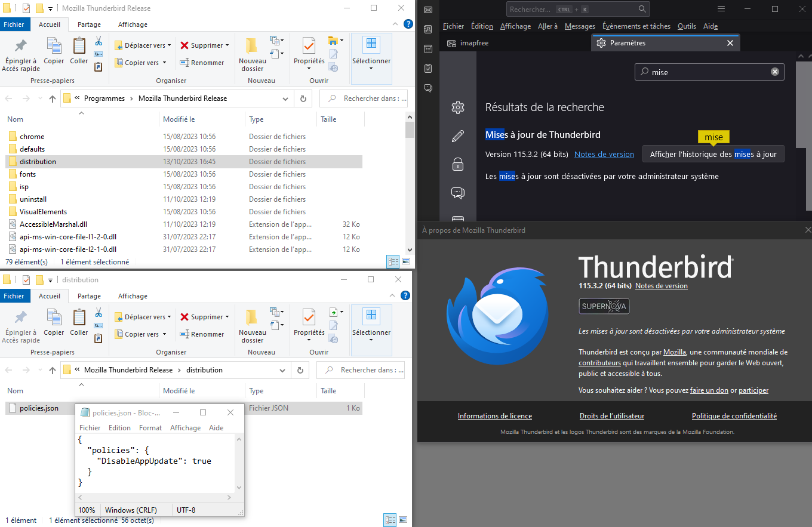Open blue Help icon in Mozilla Thunderbird Release window

click(408, 24)
